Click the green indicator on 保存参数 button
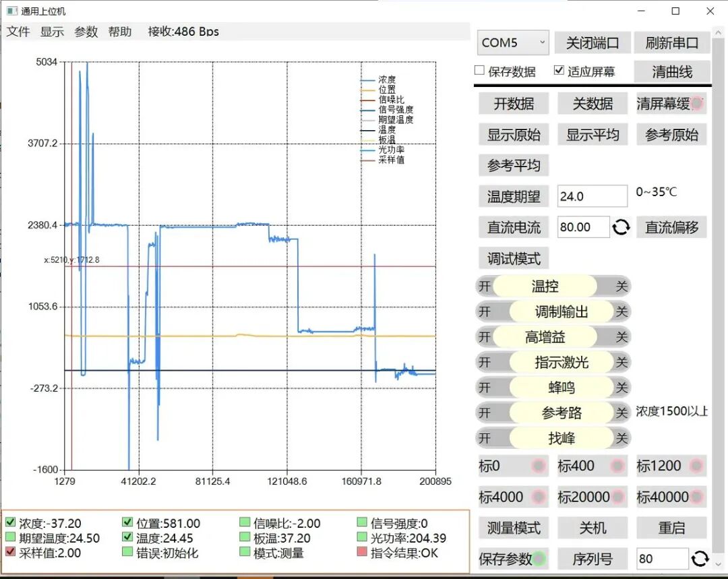Viewport: 728px width, 579px height. click(x=539, y=559)
